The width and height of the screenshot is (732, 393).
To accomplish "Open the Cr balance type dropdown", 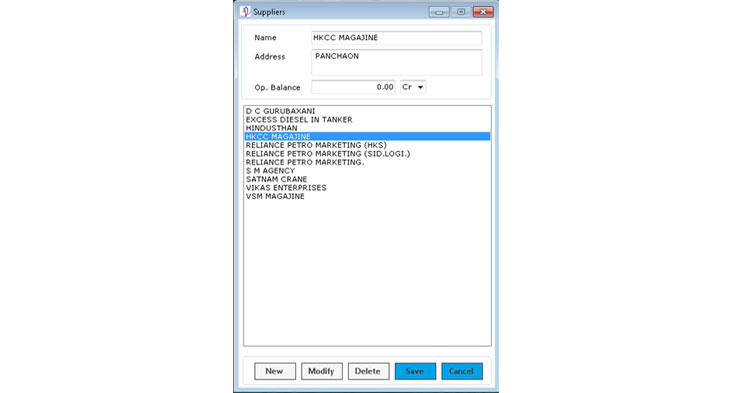I will pyautogui.click(x=413, y=87).
